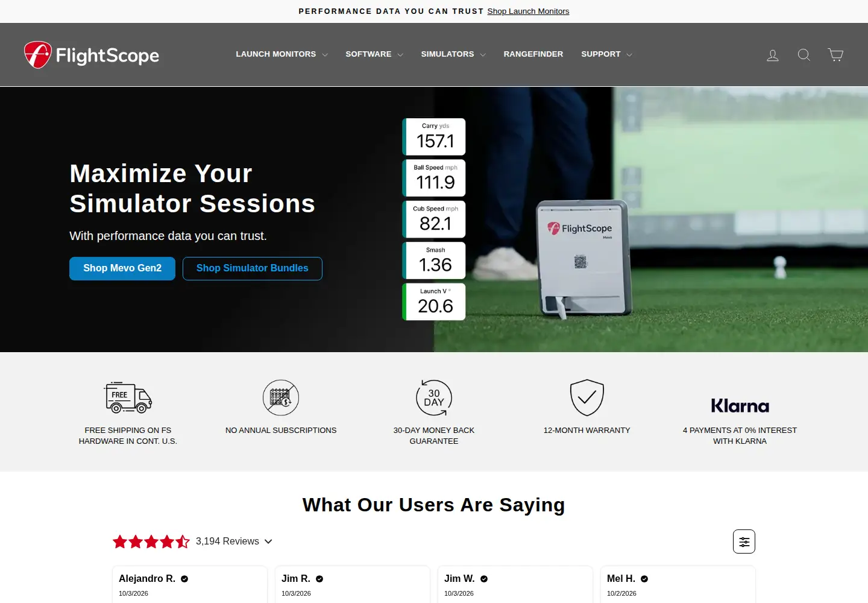The width and height of the screenshot is (868, 603).
Task: Open the account login icon
Action: point(773,55)
